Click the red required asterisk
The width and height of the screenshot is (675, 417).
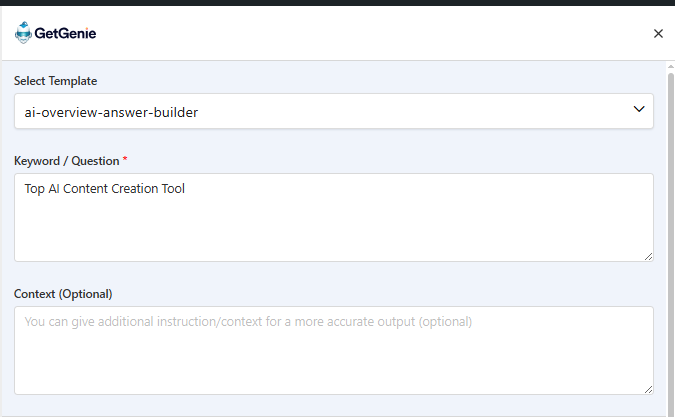click(x=125, y=161)
